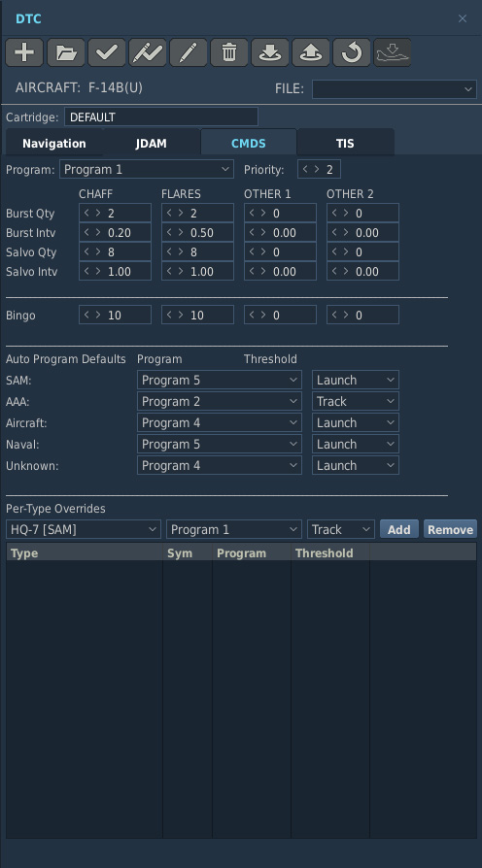Switch to the TIS tab
The height and width of the screenshot is (868, 482).
click(x=345, y=144)
